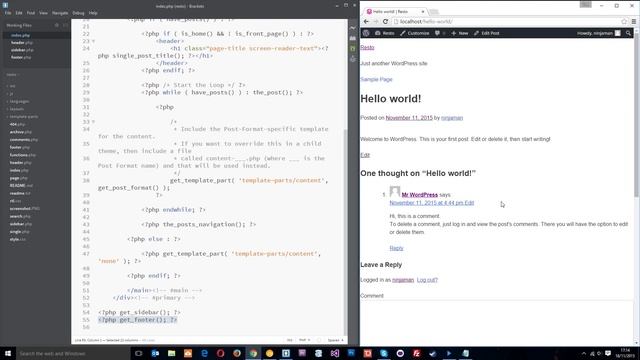This screenshot has width=640, height=360.
Task: Open Chrome from the taskbar
Action: [x=253, y=353]
